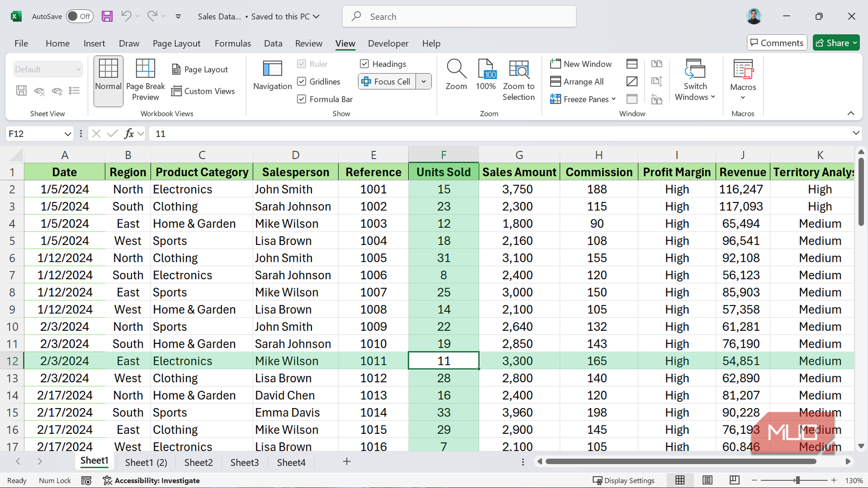Uncheck the Headings checkbox
Screen dimensions: 868x488
365,64
